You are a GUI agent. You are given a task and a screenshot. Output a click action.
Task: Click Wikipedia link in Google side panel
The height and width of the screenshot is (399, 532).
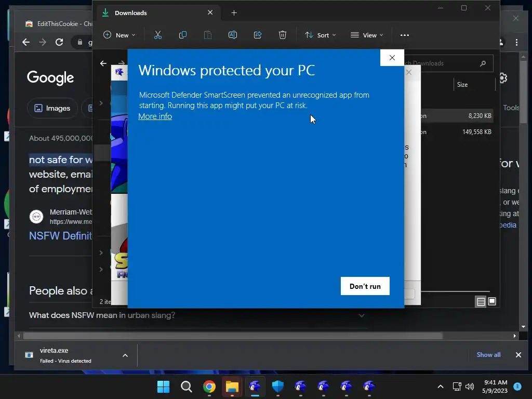(508, 225)
